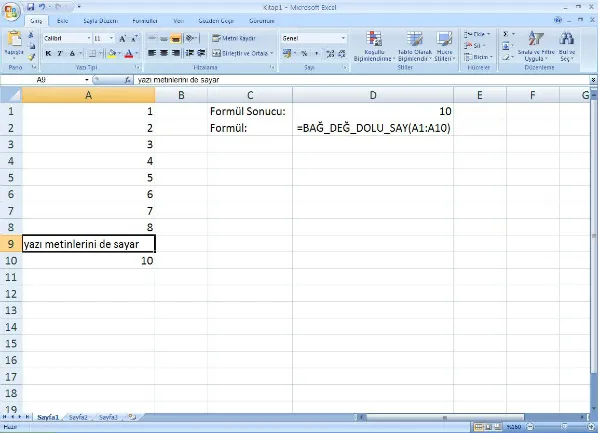600x433 pixels.
Task: Expand the Genel number format dropdown
Action: pos(343,38)
